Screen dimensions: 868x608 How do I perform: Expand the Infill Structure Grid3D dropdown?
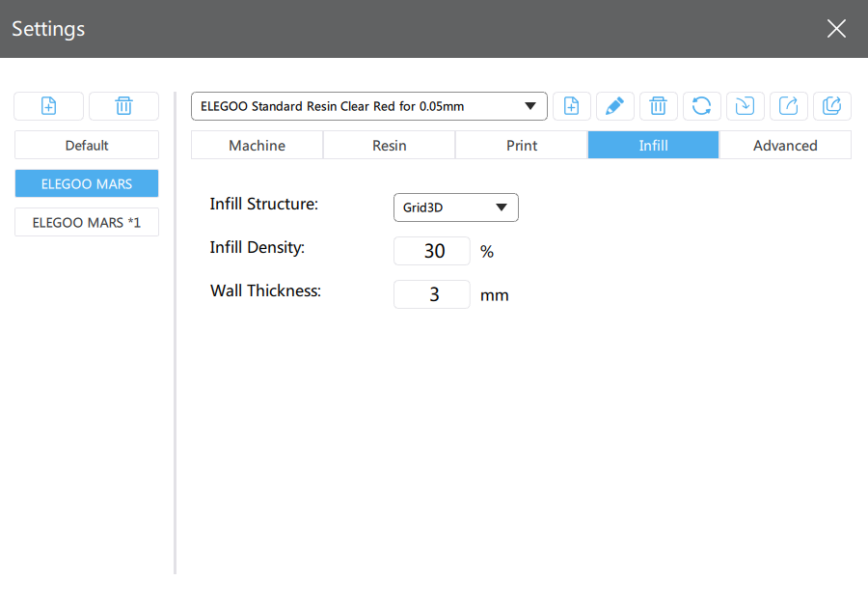455,207
